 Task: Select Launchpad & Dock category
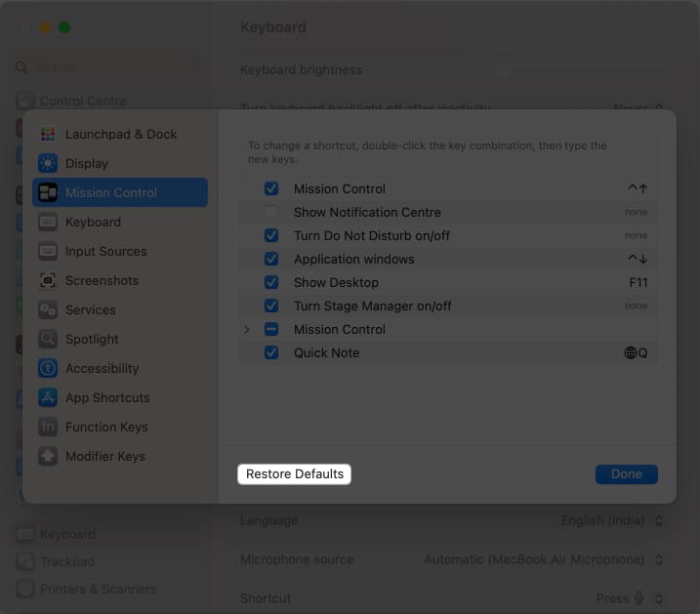120,134
